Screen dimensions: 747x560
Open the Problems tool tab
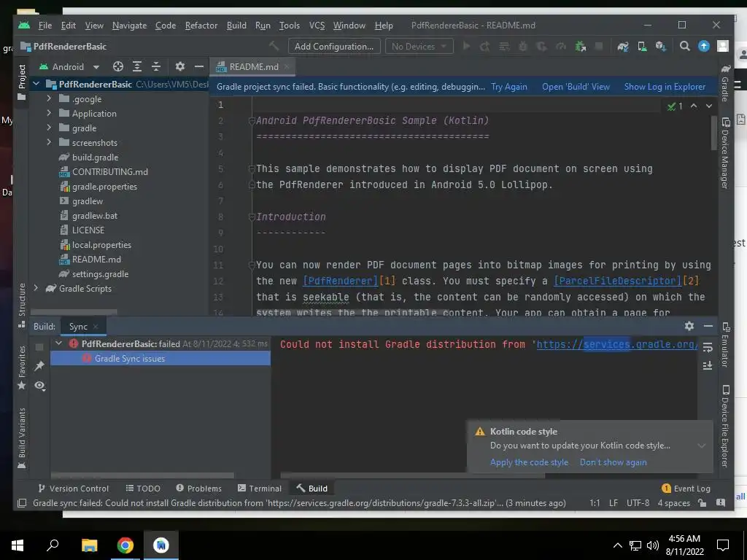(198, 488)
